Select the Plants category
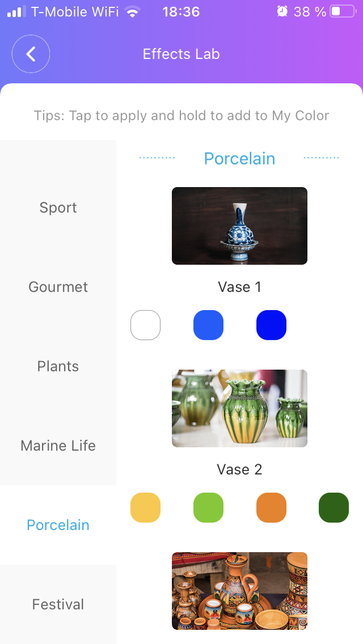 [x=58, y=366]
